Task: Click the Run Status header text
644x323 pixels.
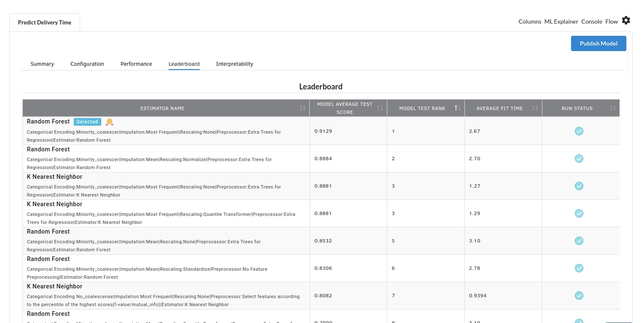Action: 577,108
